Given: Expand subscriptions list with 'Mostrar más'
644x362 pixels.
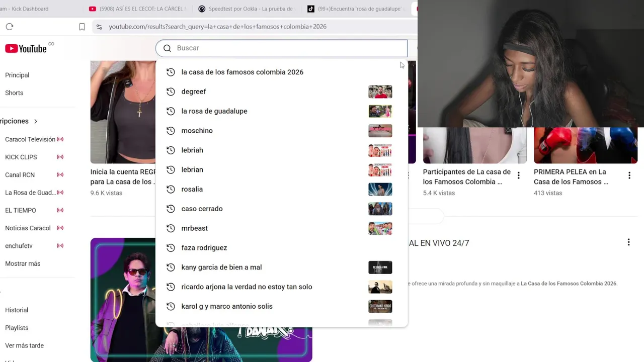Looking at the screenshot, I should coord(23,263).
